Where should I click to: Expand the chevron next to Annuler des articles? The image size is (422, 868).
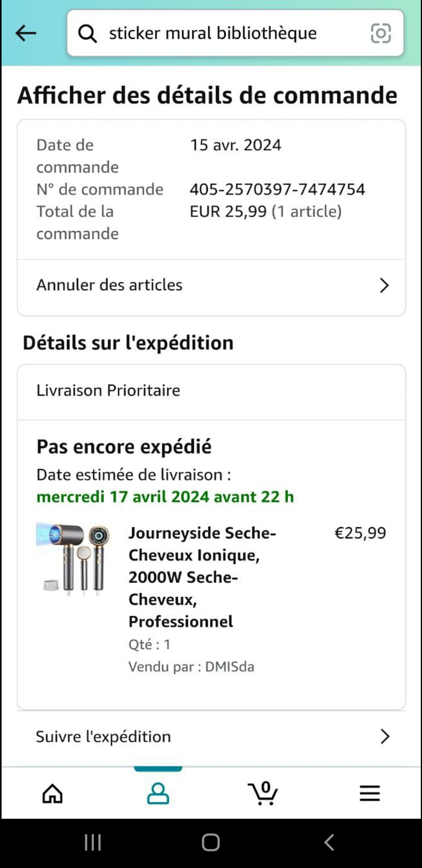pos(384,285)
